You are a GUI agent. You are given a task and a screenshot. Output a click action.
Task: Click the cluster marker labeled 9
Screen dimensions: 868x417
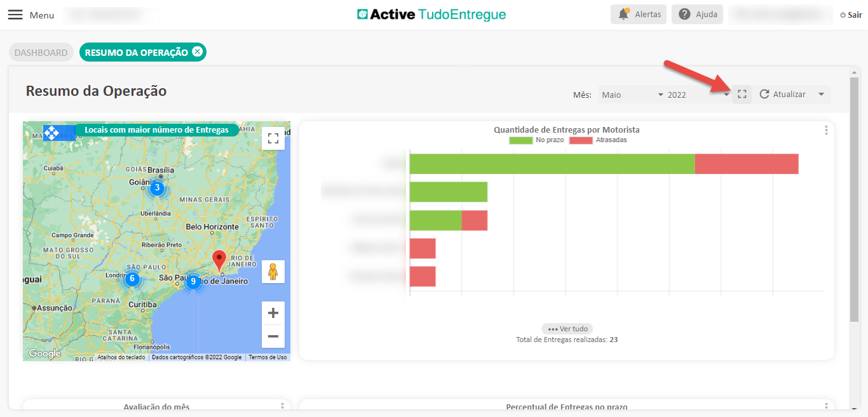pos(193,281)
